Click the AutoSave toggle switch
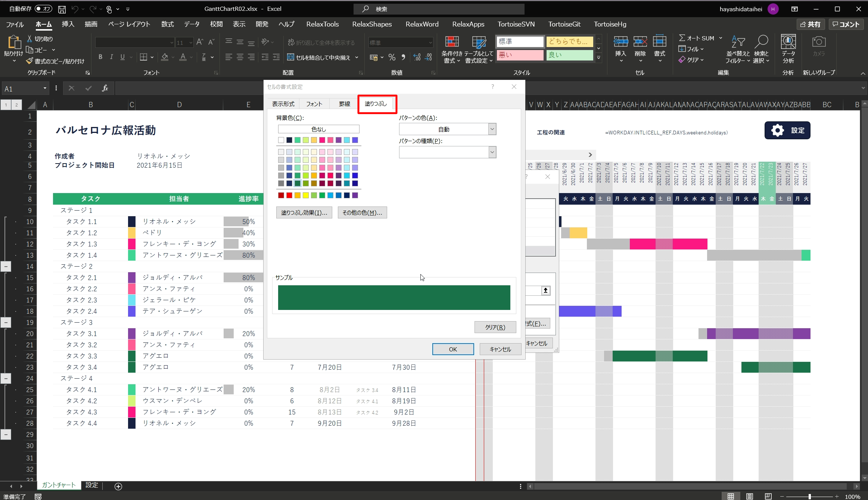 (43, 9)
